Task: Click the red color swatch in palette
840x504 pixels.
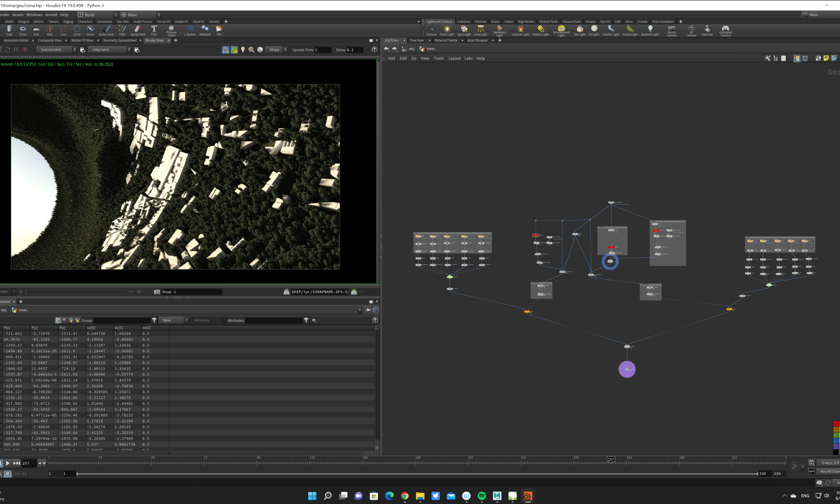Action: pyautogui.click(x=835, y=424)
